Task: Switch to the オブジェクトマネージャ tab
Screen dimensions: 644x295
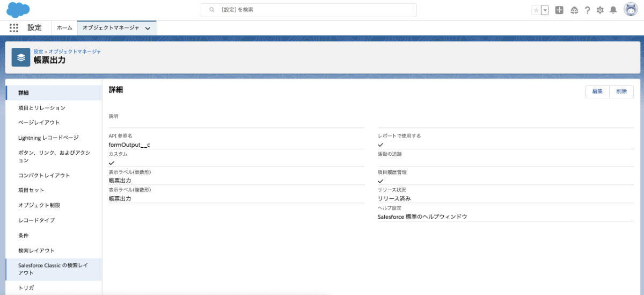Action: (111, 28)
